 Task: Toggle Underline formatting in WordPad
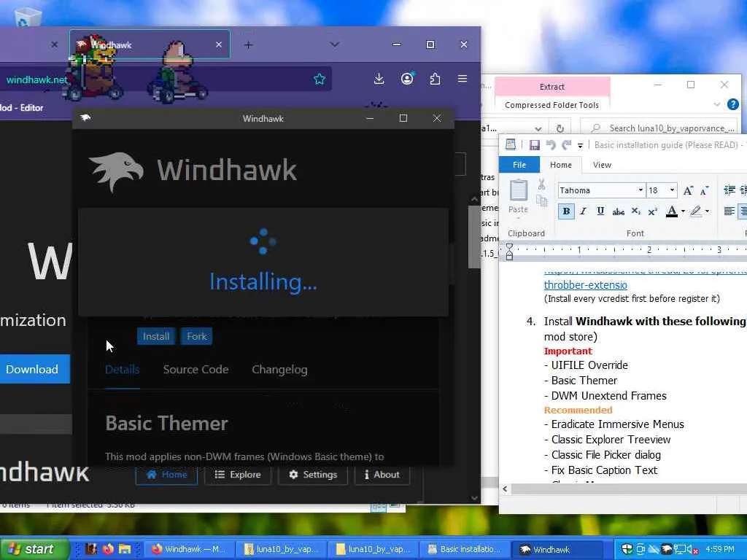pyautogui.click(x=600, y=211)
